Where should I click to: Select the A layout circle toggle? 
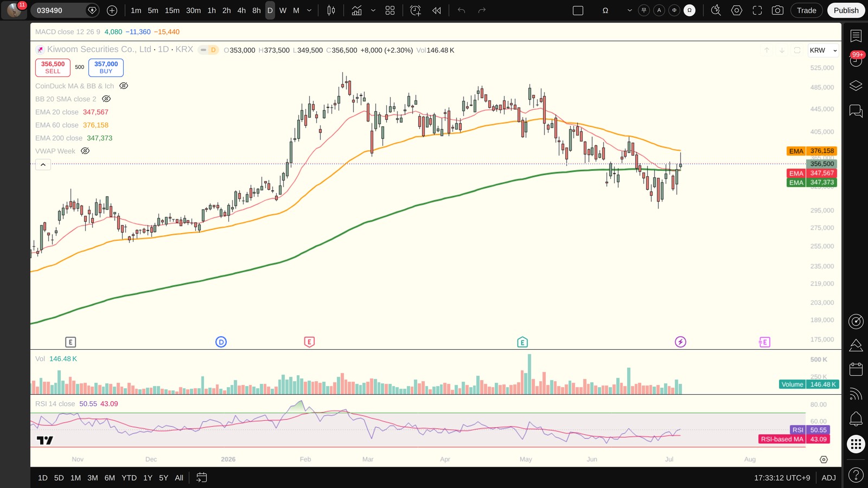pos(659,10)
